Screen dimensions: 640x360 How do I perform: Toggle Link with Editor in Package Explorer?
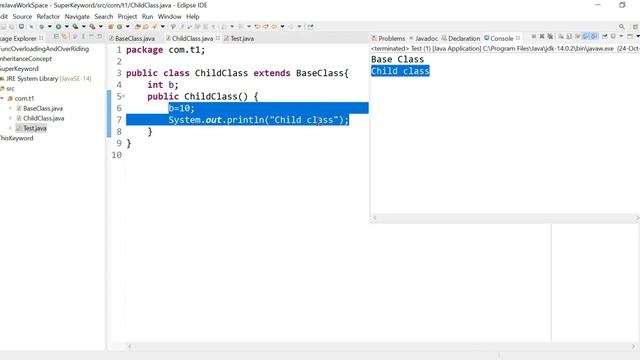click(x=64, y=36)
